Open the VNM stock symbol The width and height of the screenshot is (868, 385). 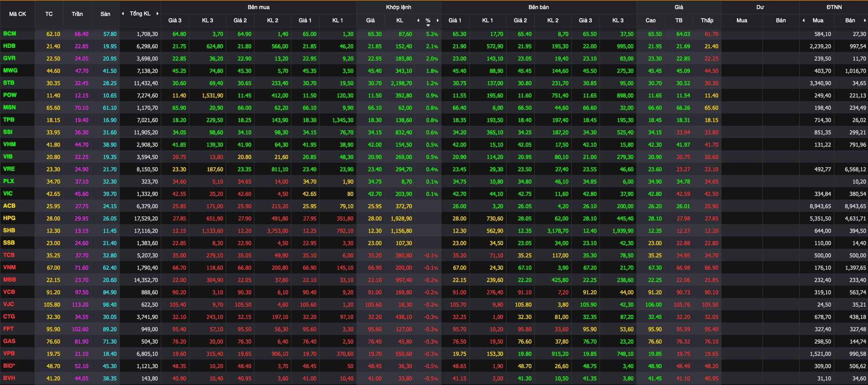(9, 267)
